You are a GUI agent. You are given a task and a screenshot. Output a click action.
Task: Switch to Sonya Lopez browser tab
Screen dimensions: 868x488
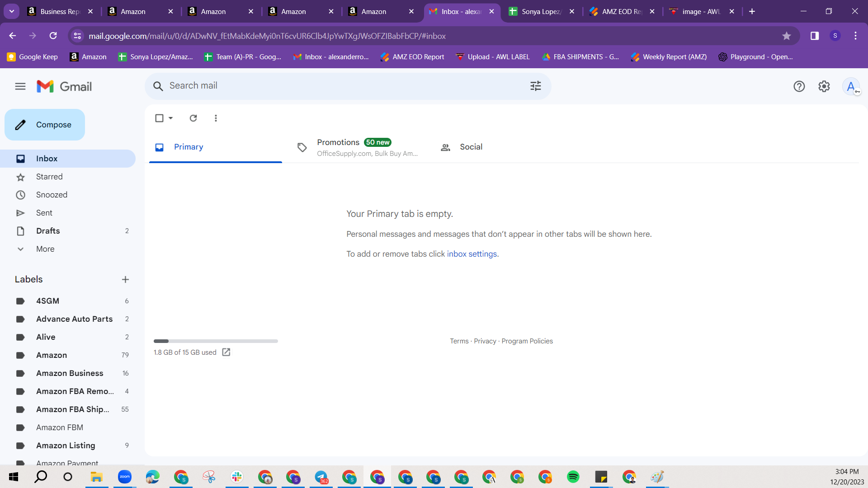point(542,11)
